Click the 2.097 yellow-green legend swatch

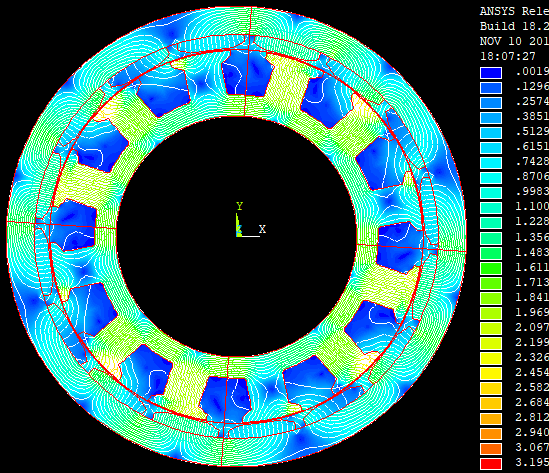click(491, 328)
